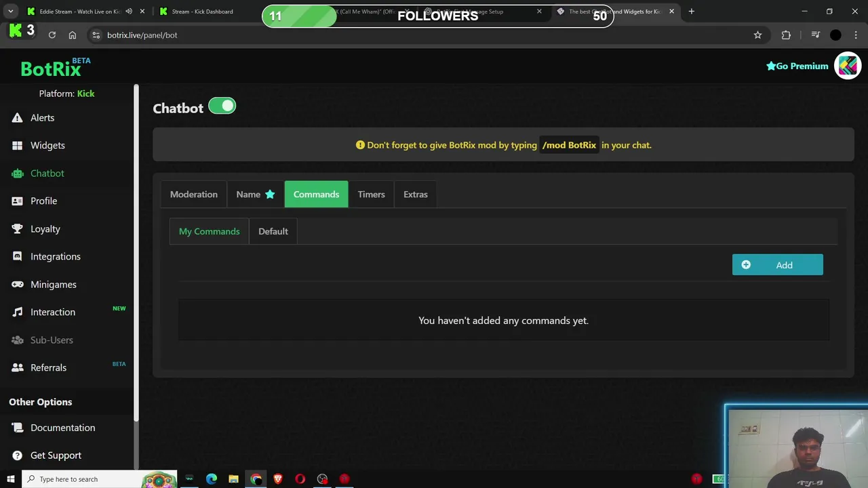The image size is (868, 488).
Task: Open Documentation under Other Options
Action: (63, 428)
